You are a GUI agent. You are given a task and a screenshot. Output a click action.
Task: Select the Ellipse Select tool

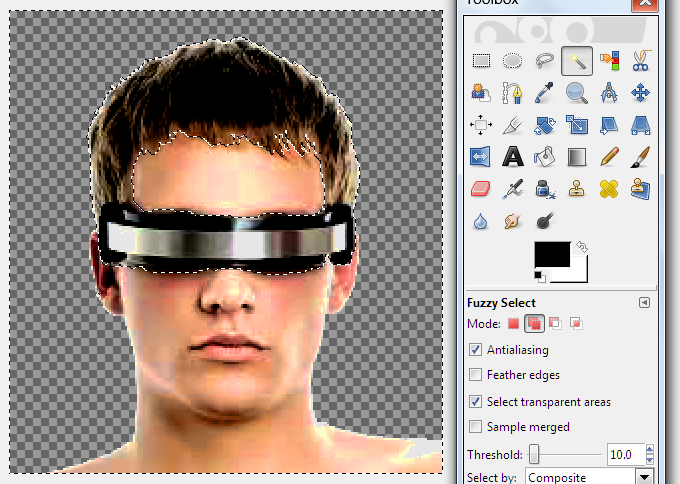[x=512, y=60]
